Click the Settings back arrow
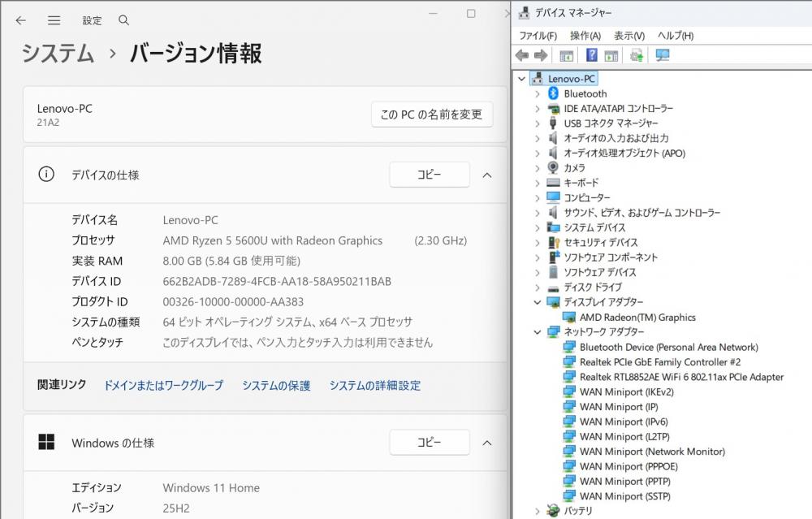Image resolution: width=812 pixels, height=519 pixels. point(21,20)
